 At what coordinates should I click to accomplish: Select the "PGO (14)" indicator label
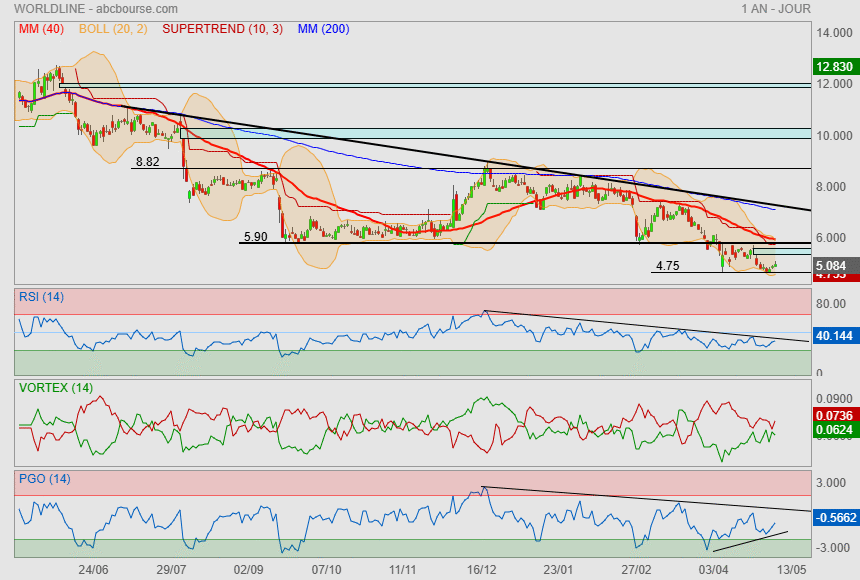45,479
